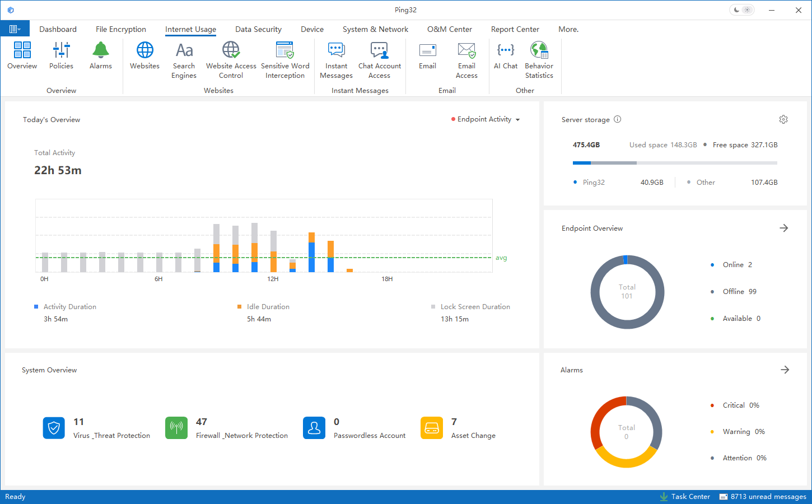Click the server storage usage bar
The height and width of the screenshot is (504, 812).
[x=675, y=163]
